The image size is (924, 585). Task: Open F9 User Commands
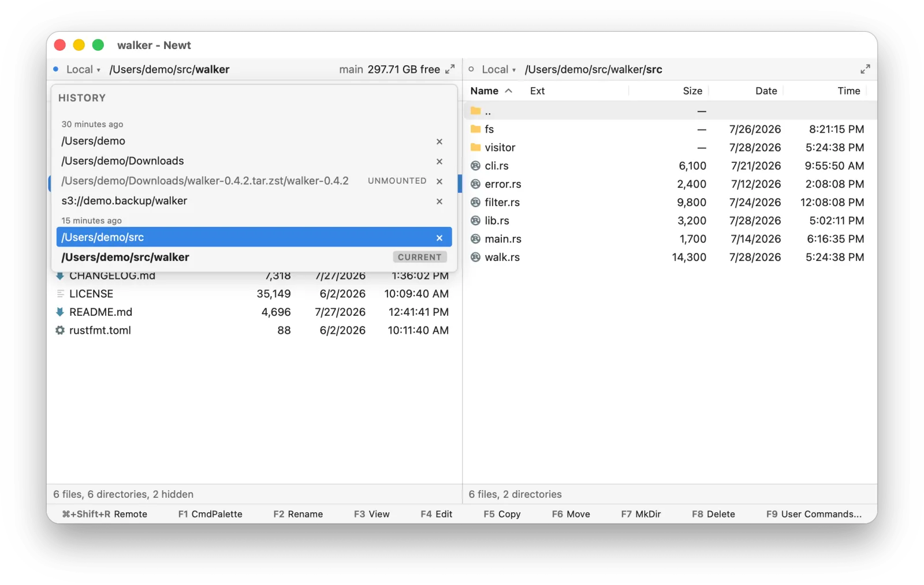[x=814, y=514]
